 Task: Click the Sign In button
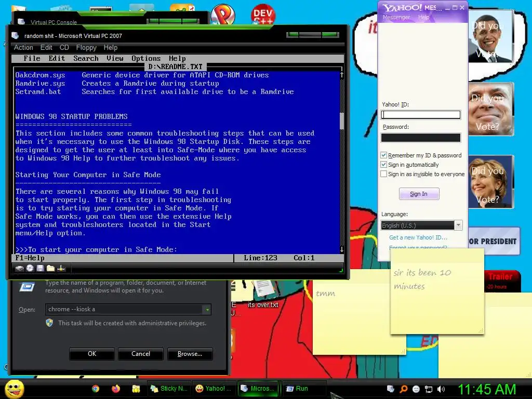pos(419,194)
